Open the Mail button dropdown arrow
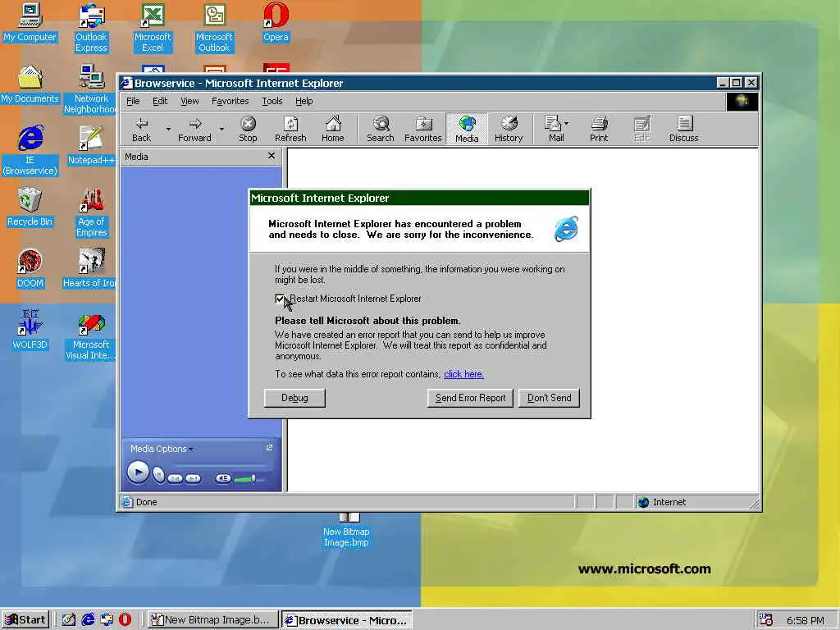The height and width of the screenshot is (630, 840). 567,123
